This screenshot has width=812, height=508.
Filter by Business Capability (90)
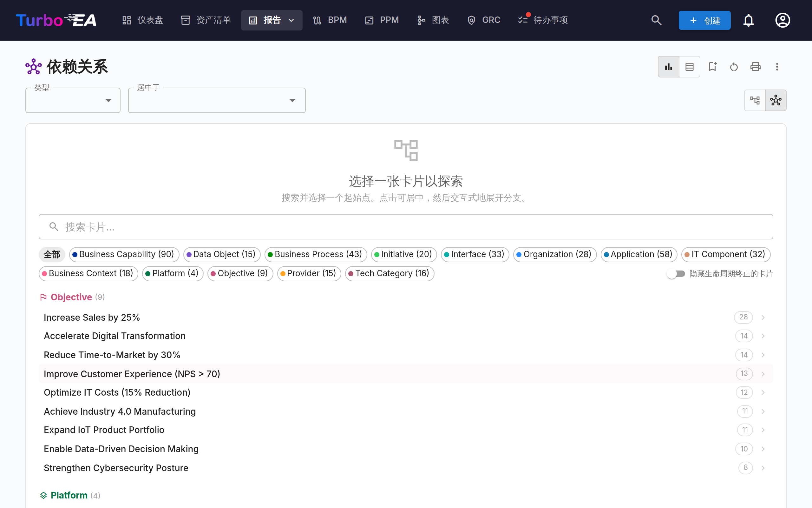pyautogui.click(x=124, y=254)
